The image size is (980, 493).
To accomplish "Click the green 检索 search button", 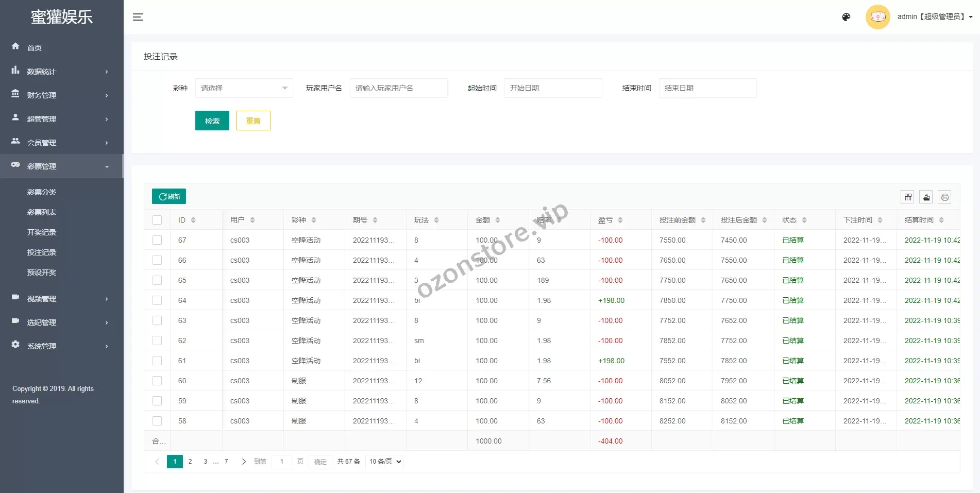I will pyautogui.click(x=212, y=121).
